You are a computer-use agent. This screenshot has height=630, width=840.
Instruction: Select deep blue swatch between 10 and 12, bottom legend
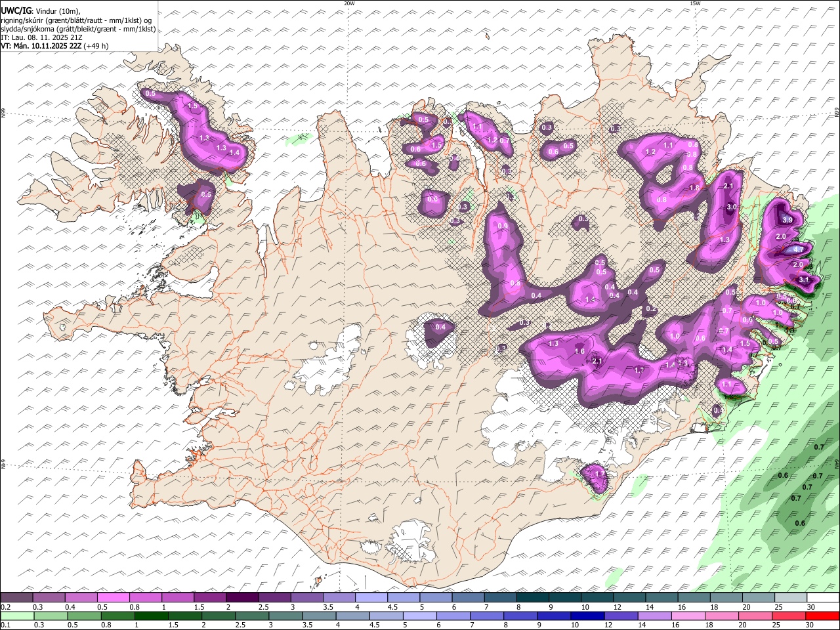[586, 616]
